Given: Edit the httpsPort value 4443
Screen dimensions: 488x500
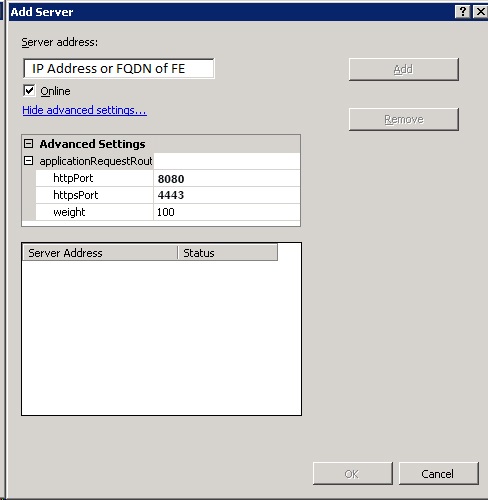Looking at the screenshot, I should tap(227, 195).
